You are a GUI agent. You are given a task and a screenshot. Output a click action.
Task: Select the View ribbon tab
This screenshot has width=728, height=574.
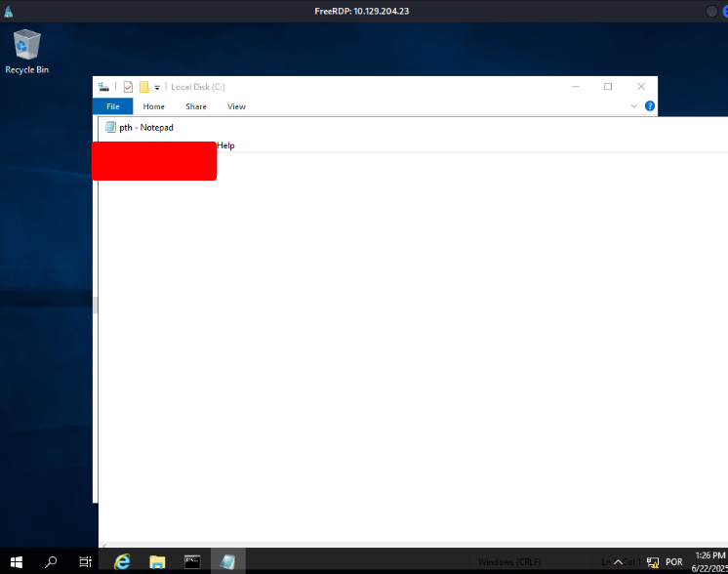tap(236, 106)
